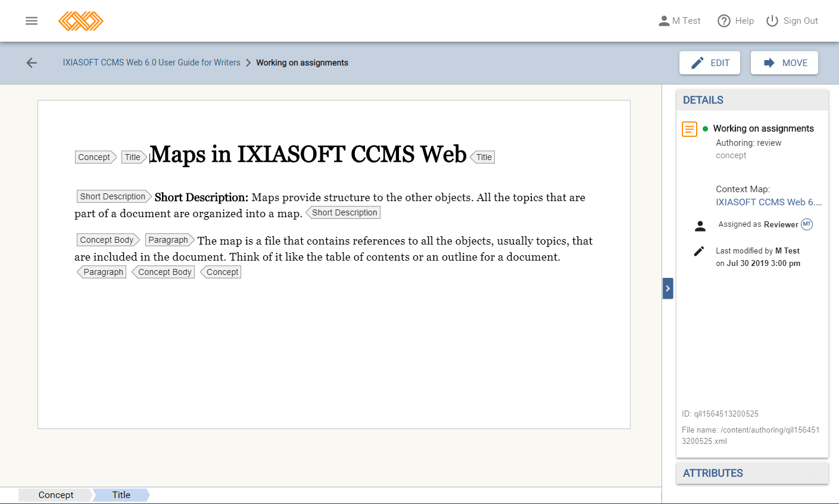The width and height of the screenshot is (839, 504).
Task: Click the Assigned as Reviewer label
Action: 758,224
